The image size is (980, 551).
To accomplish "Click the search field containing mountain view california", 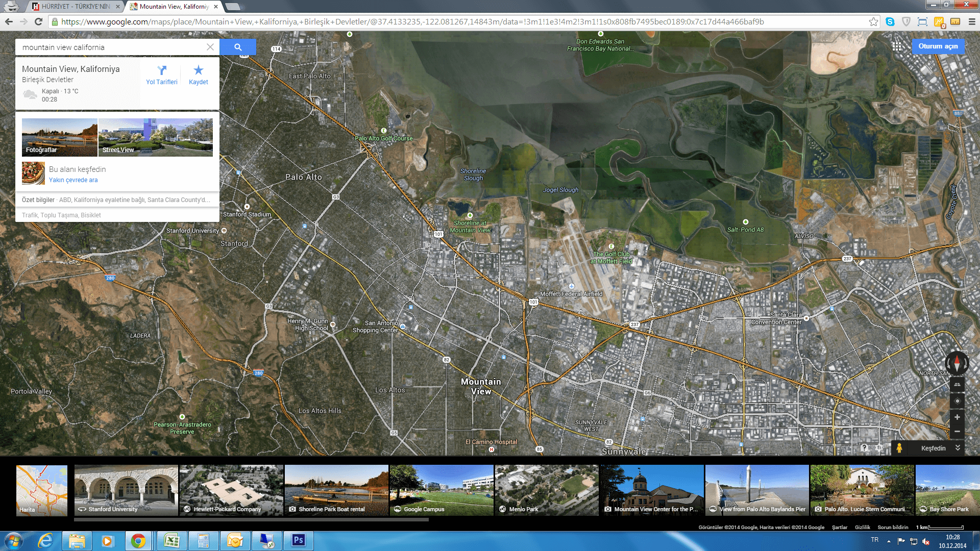I will 111,47.
